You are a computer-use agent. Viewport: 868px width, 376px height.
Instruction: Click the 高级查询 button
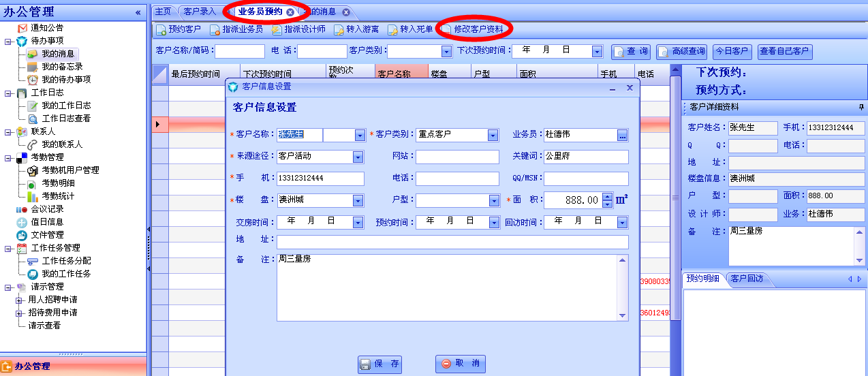[681, 52]
